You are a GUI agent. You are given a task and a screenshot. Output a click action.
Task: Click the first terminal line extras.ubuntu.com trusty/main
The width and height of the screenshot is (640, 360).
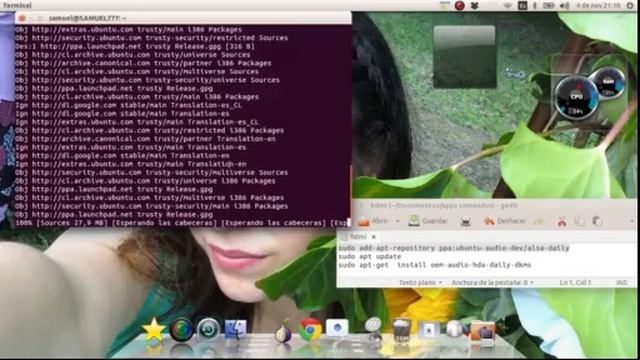(129, 30)
